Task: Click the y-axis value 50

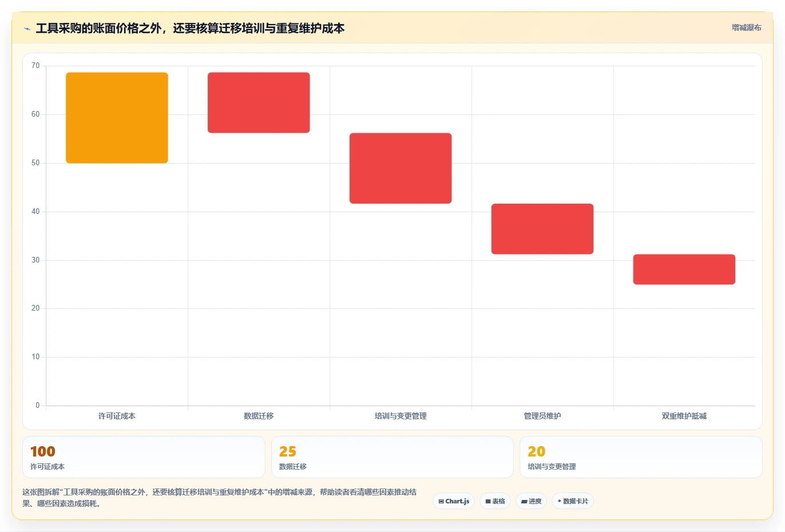Action: pos(35,163)
